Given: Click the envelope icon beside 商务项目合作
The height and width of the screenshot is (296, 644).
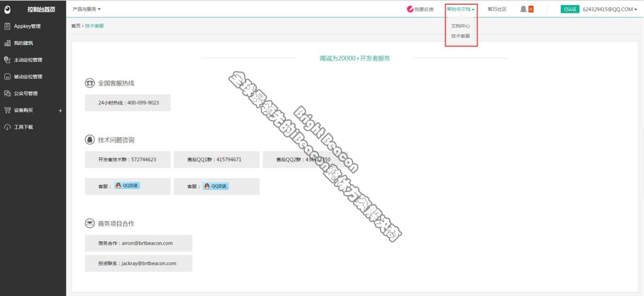Looking at the screenshot, I should click(90, 223).
